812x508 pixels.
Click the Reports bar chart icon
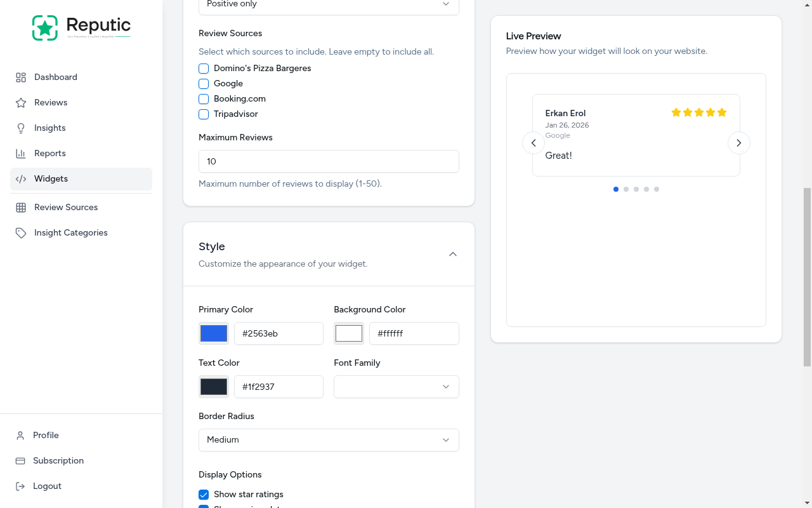[21, 153]
